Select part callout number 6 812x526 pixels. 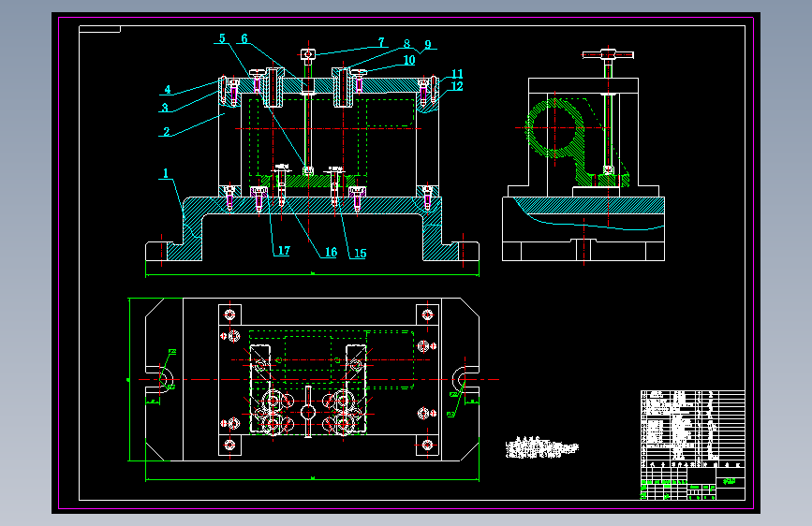(244, 38)
